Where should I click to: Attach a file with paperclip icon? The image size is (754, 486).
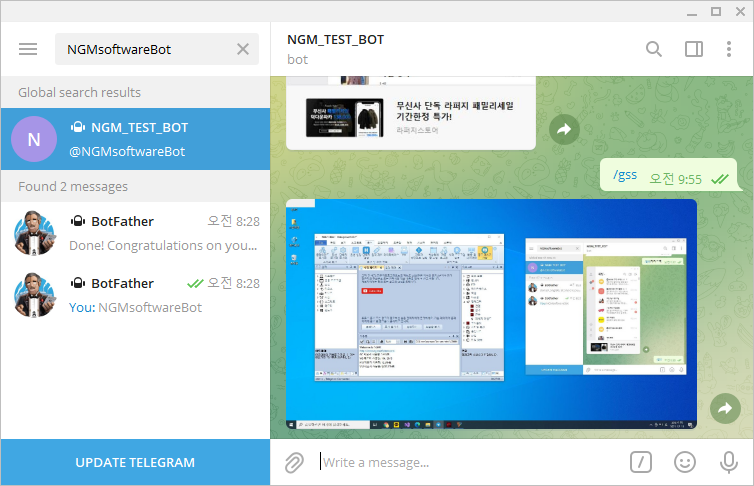click(x=294, y=462)
